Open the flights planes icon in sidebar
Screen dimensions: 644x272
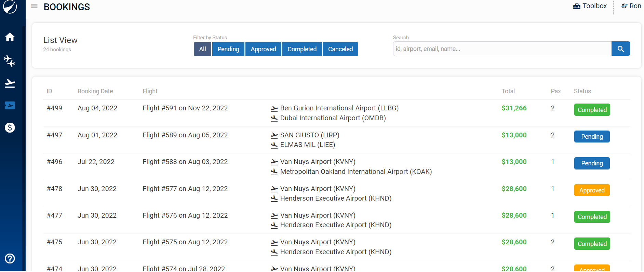(x=10, y=61)
